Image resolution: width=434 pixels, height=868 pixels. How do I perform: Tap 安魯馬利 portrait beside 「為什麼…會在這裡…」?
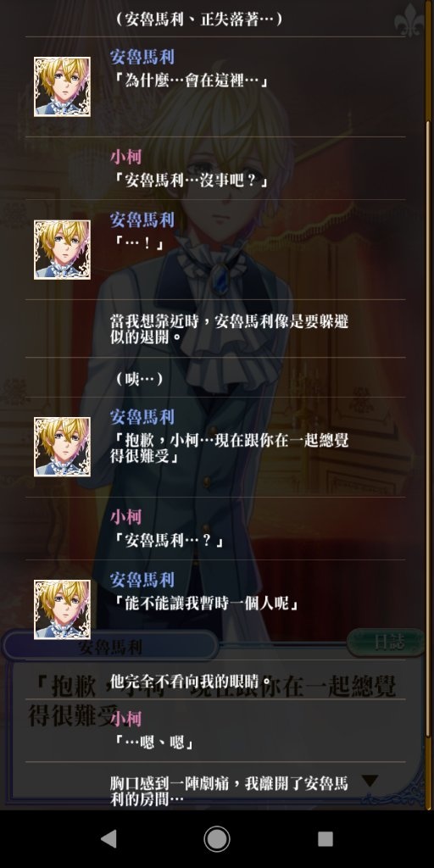(x=62, y=86)
